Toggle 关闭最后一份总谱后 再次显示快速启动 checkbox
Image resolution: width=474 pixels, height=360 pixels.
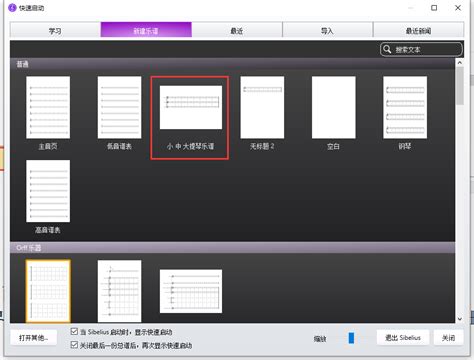pyautogui.click(x=74, y=345)
